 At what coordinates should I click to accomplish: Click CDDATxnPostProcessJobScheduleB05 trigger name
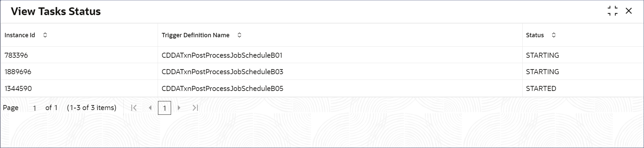click(x=222, y=88)
